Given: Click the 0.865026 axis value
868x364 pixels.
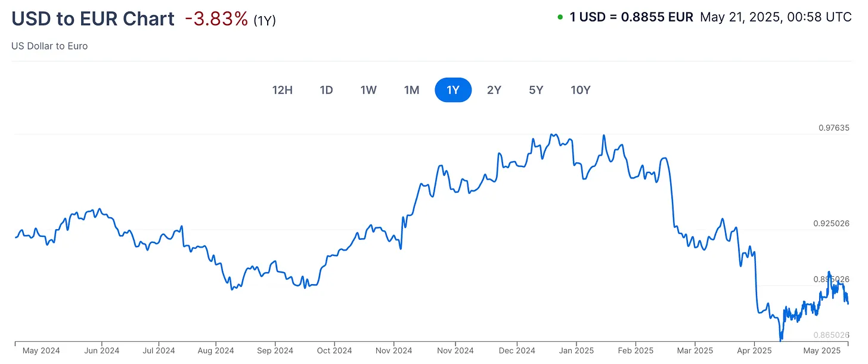Looking at the screenshot, I should coord(831,334).
